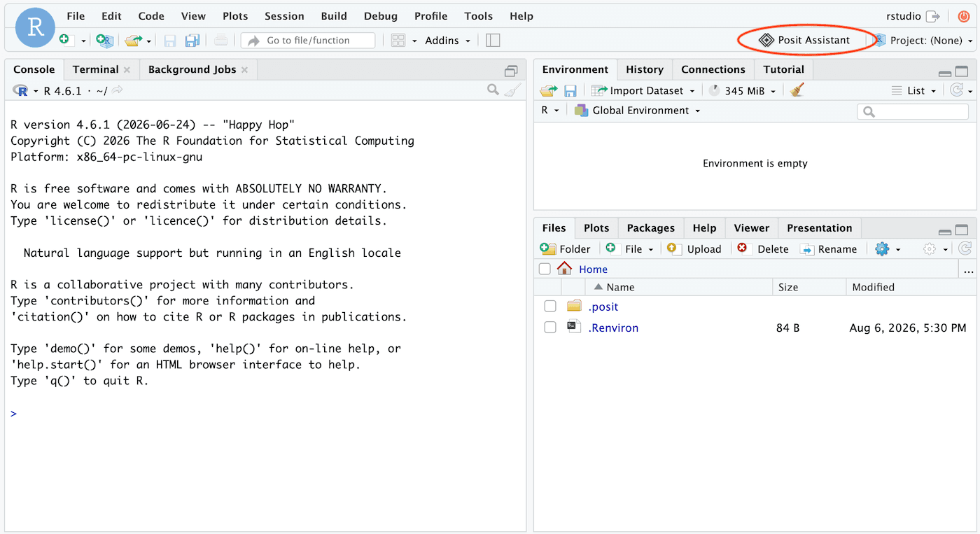Create a new Folder in Files pane
Screen dimensions: 980x534
[566, 248]
